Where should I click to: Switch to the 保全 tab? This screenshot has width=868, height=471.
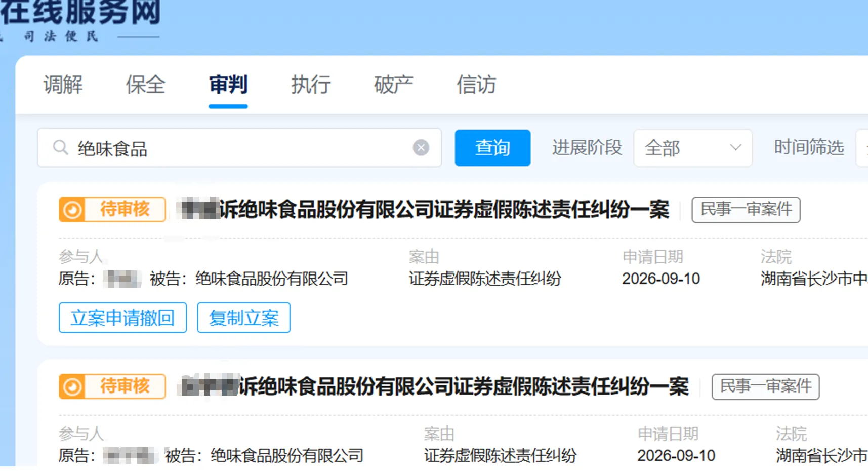click(x=145, y=85)
